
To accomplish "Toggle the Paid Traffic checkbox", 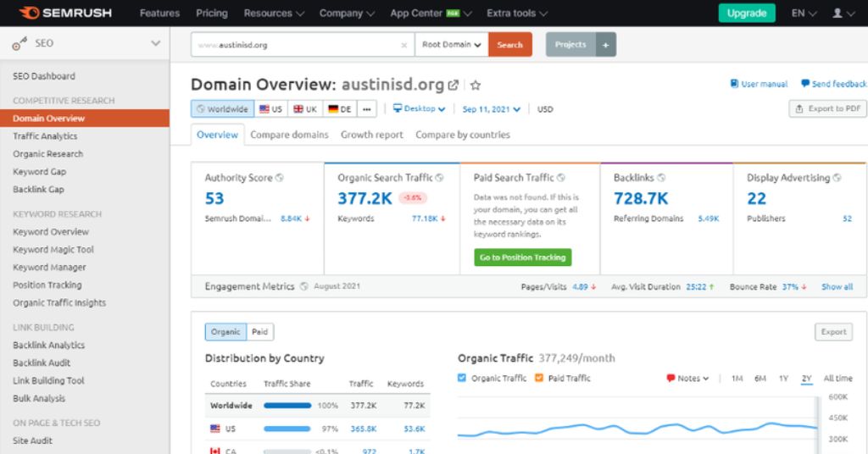I will click(538, 379).
